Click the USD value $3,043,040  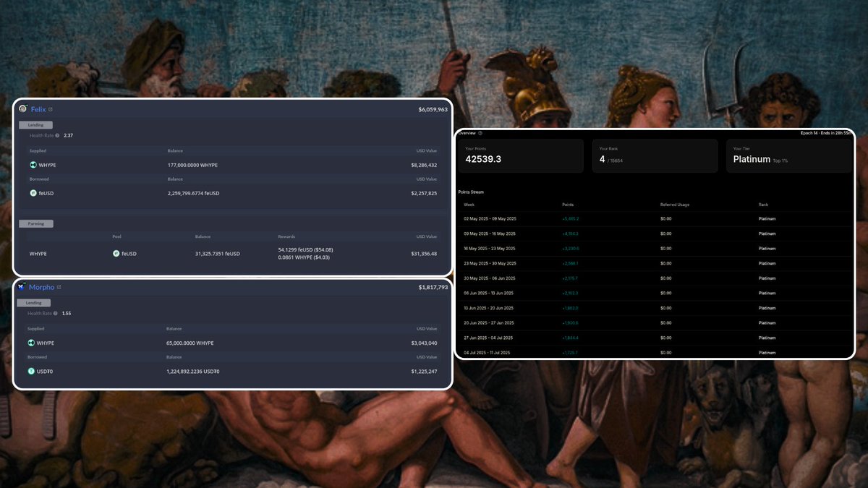423,343
